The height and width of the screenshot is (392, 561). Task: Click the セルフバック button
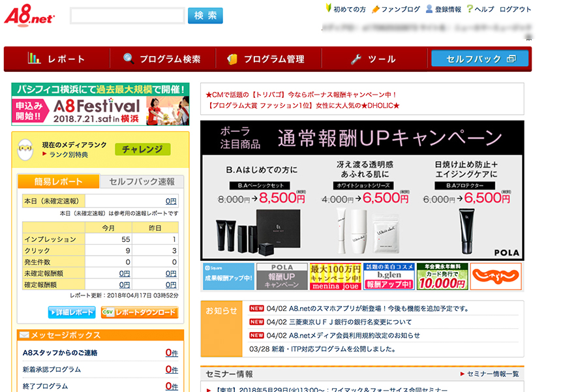479,59
